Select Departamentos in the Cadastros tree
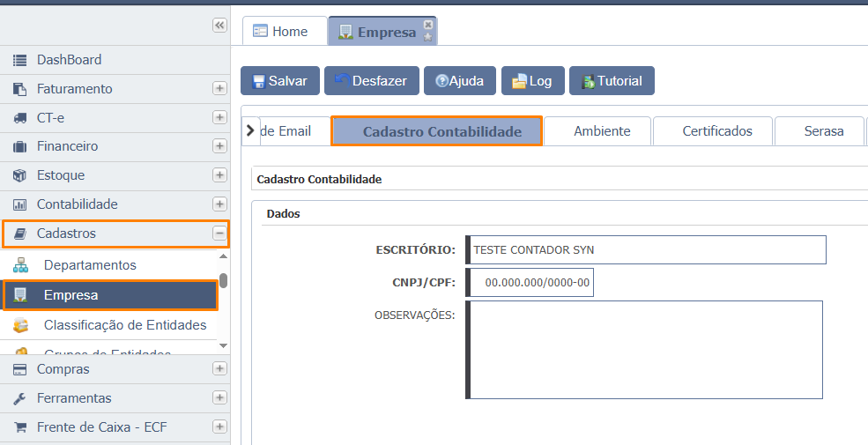868x445 pixels. 90,265
